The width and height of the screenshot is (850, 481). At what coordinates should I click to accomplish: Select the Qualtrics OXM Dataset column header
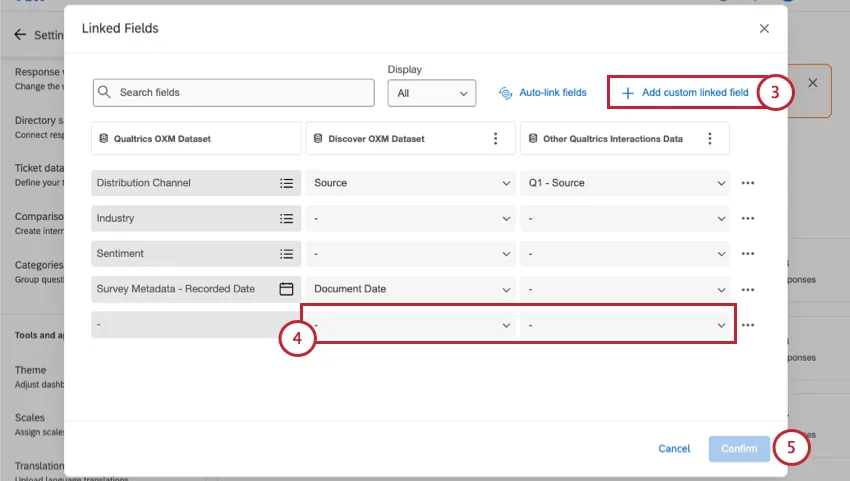coord(196,139)
